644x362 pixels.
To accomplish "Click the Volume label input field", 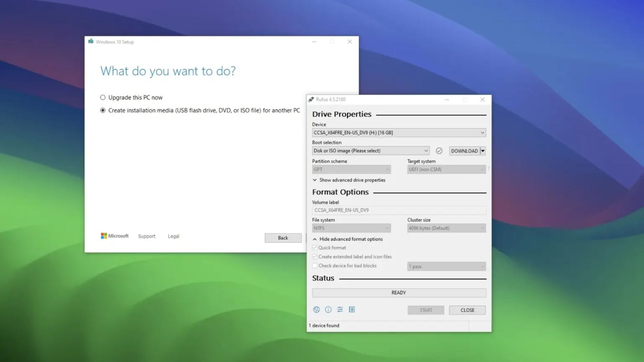I will tap(399, 210).
